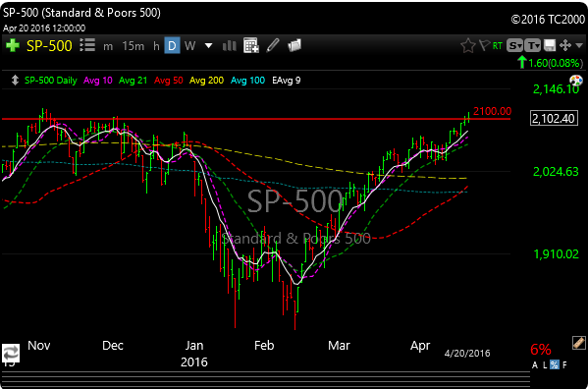Select 'L' logarithmic scale mode
Image resolution: width=588 pixels, height=389 pixels.
545,365
